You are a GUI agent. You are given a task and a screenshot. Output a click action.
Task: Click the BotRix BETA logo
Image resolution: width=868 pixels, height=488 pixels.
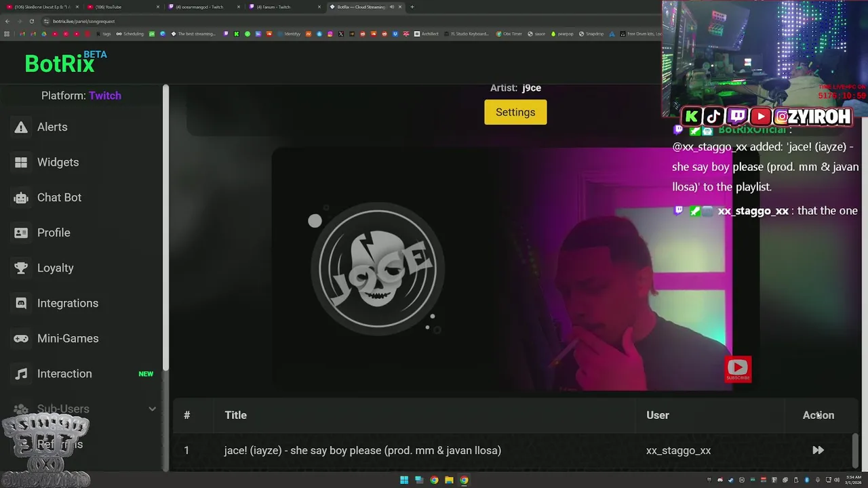pos(66,62)
